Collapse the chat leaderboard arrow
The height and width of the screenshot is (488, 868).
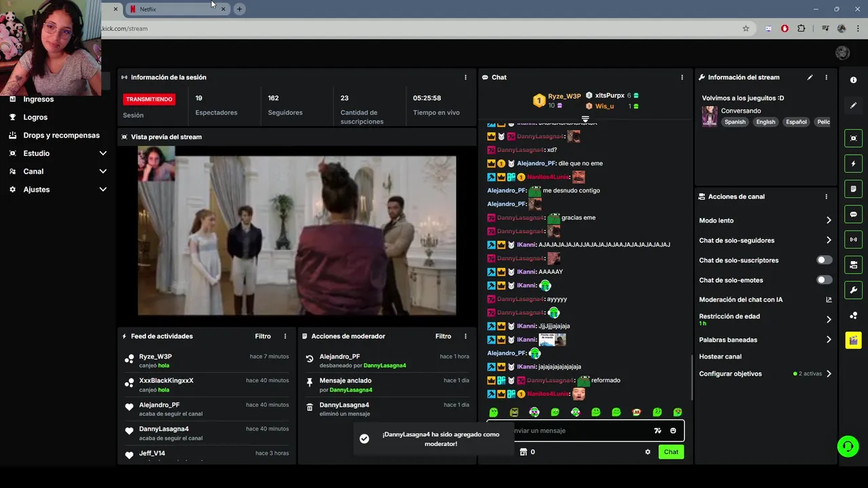(585, 119)
